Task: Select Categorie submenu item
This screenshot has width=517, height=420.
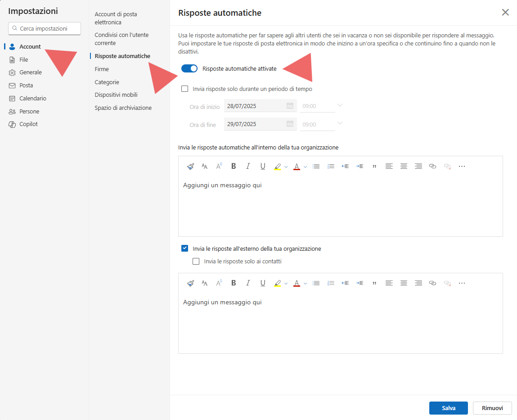Action: (107, 82)
